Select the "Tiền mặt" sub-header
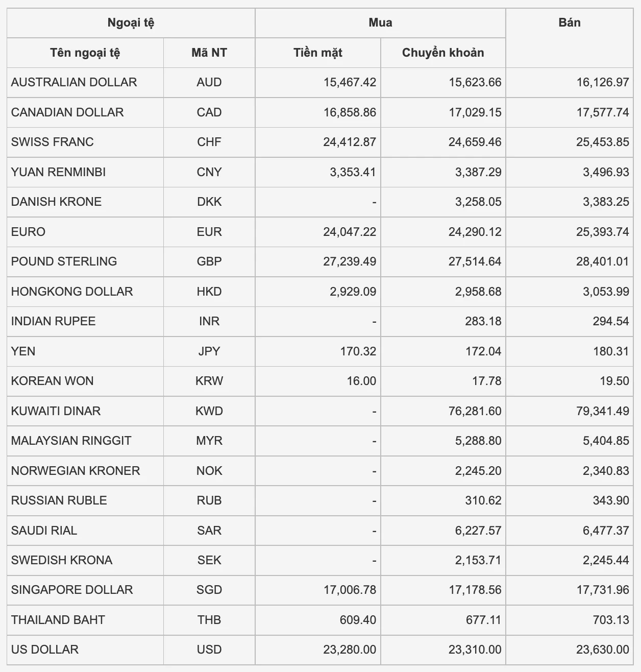Screen dimensions: 641x672 coord(317,53)
